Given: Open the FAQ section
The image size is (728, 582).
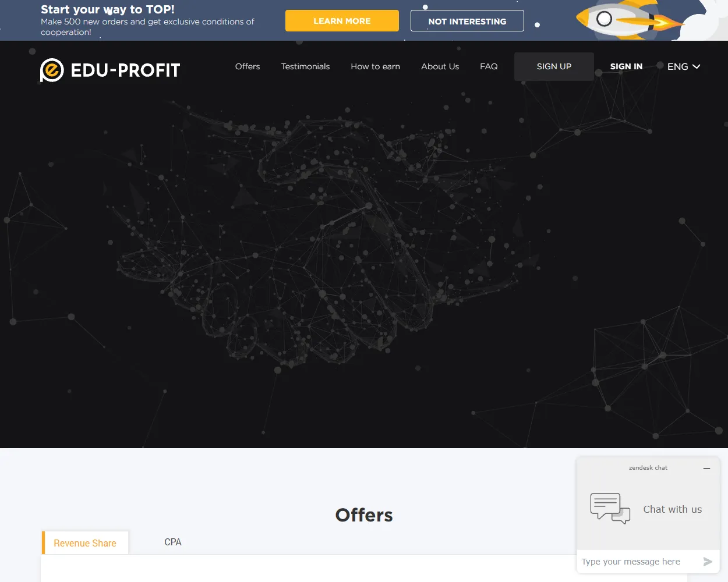Looking at the screenshot, I should point(489,66).
